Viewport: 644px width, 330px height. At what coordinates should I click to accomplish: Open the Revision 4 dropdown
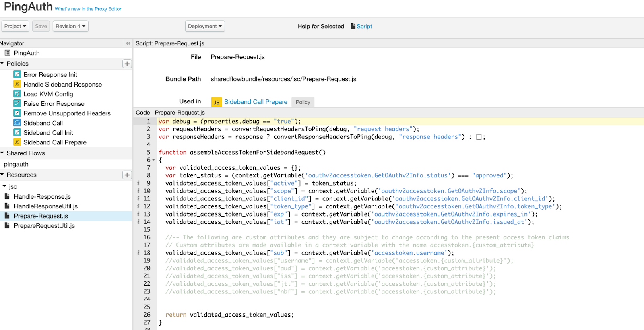(x=70, y=26)
